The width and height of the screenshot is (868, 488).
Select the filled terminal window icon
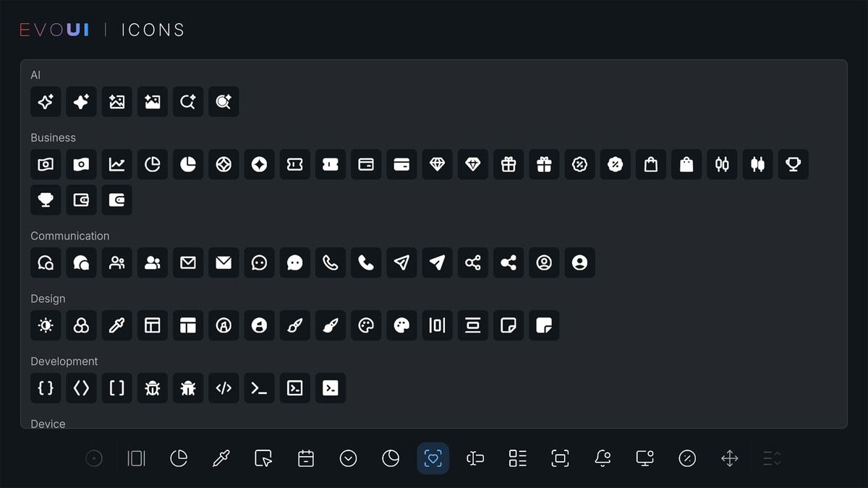click(330, 388)
